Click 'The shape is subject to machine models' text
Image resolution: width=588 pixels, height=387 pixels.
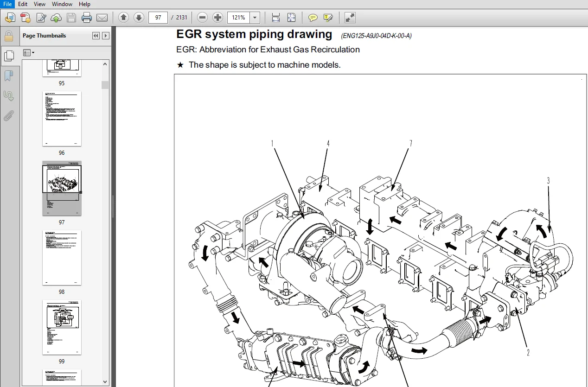(264, 65)
